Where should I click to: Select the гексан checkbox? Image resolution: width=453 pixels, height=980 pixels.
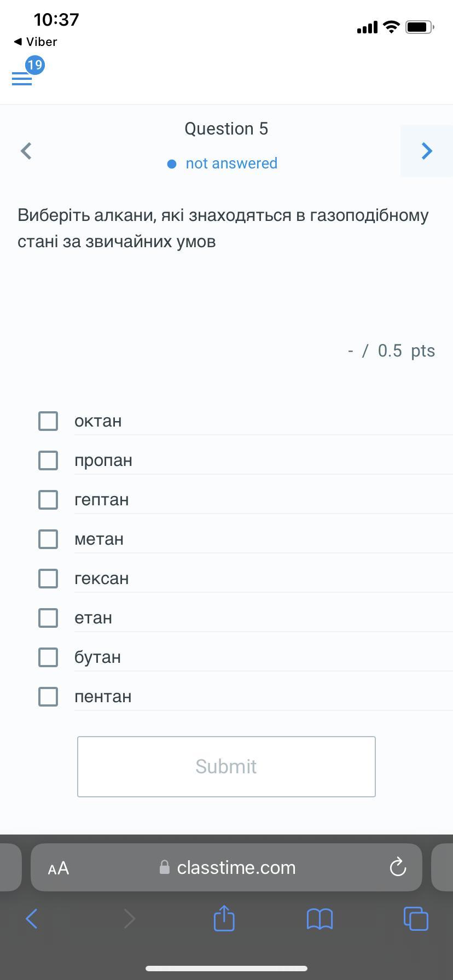(x=48, y=579)
